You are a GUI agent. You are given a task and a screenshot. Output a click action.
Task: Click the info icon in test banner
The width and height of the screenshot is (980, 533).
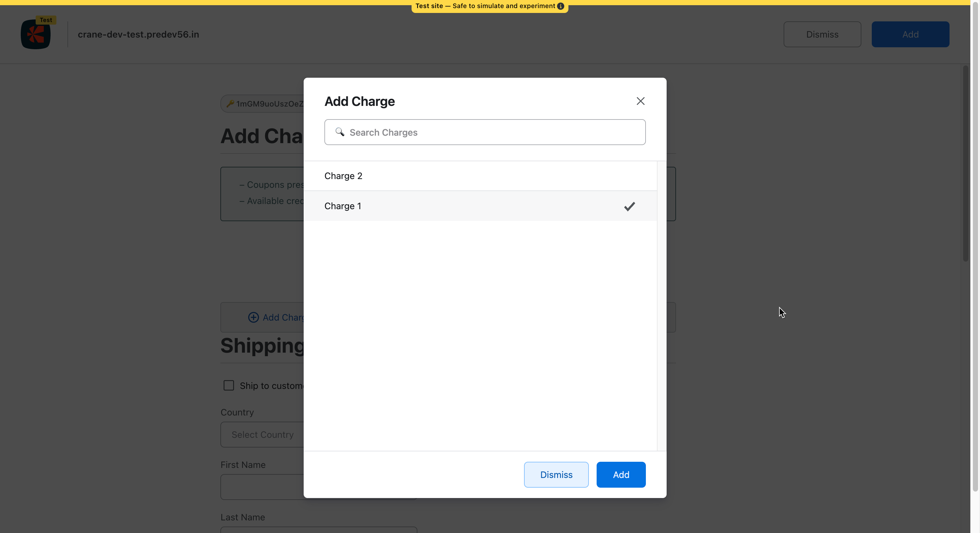560,6
